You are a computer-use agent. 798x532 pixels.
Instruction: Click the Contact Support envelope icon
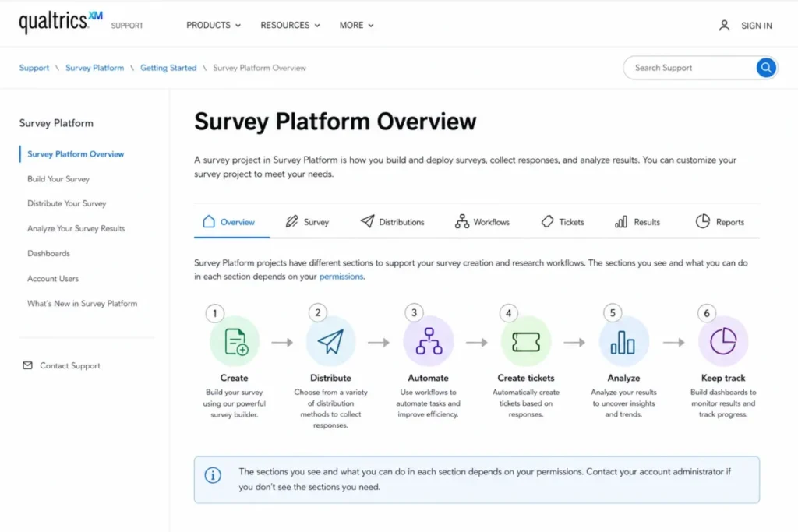coord(27,365)
